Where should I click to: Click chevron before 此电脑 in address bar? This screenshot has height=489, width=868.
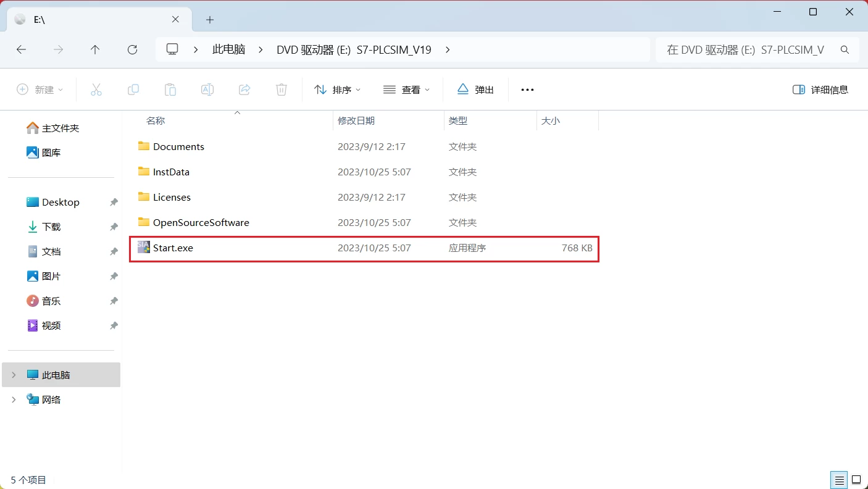click(196, 49)
